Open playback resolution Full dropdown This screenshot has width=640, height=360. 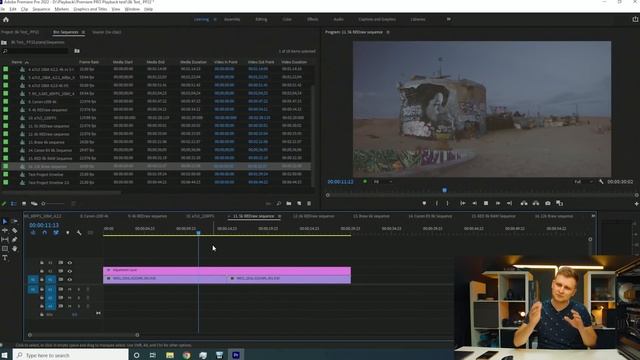583,182
